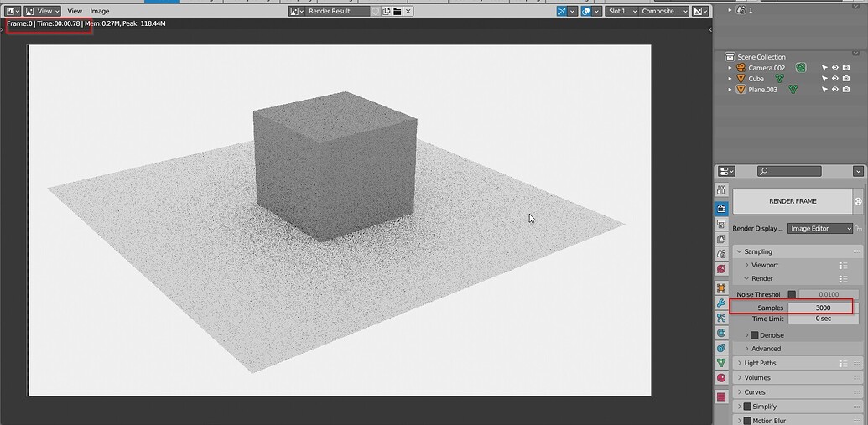Image resolution: width=868 pixels, height=425 pixels.
Task: Hide Camera.002 in viewport via eye icon
Action: click(x=834, y=68)
